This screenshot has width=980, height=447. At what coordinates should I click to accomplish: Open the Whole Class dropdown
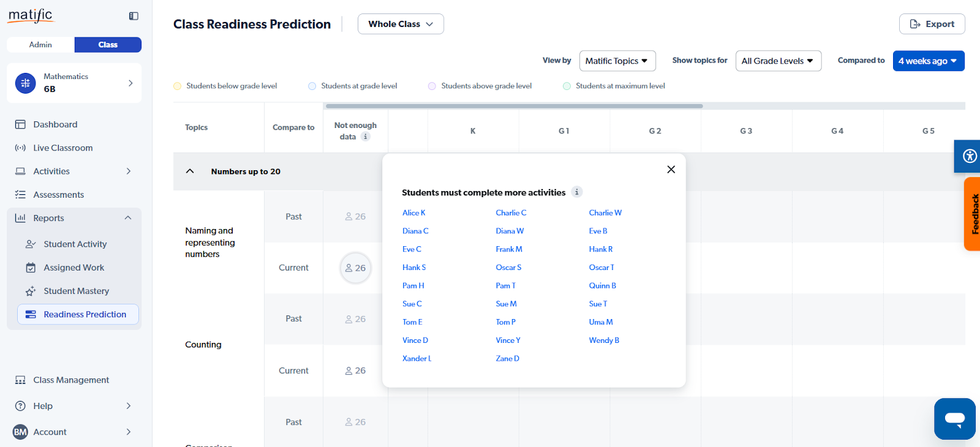401,24
